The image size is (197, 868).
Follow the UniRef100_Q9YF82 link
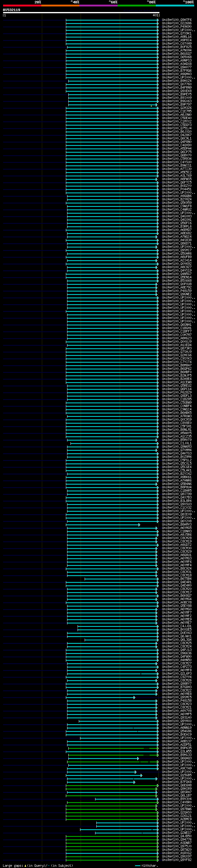point(176,860)
